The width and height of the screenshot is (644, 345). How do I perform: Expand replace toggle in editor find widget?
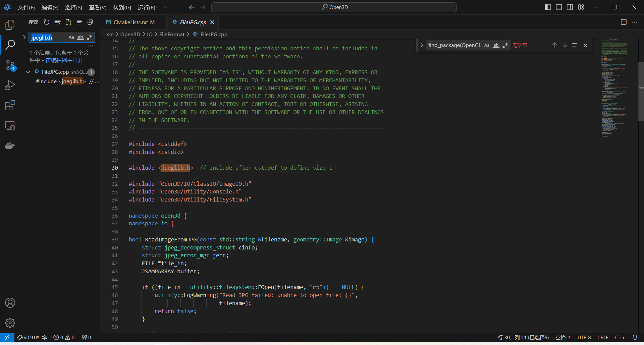click(x=422, y=45)
